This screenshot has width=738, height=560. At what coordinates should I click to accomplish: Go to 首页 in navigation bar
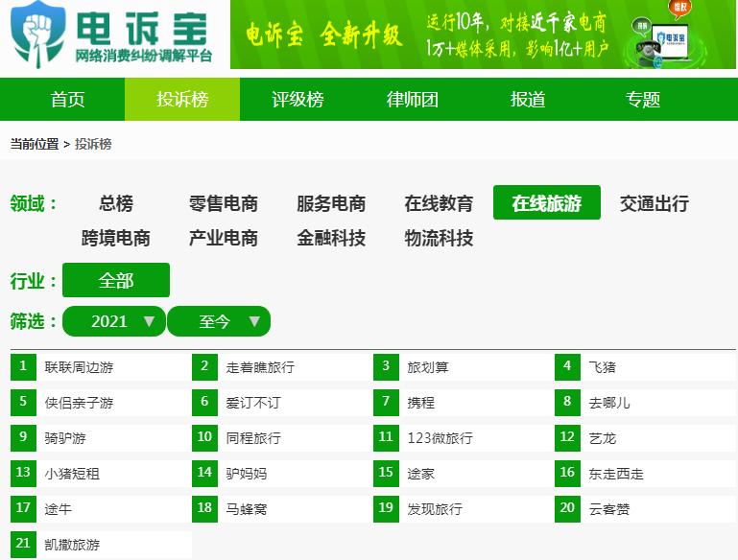(x=67, y=99)
